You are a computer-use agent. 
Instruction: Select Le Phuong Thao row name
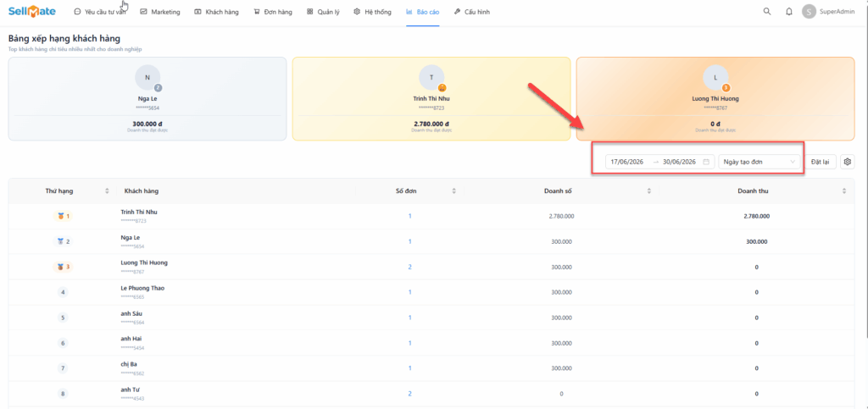142,288
